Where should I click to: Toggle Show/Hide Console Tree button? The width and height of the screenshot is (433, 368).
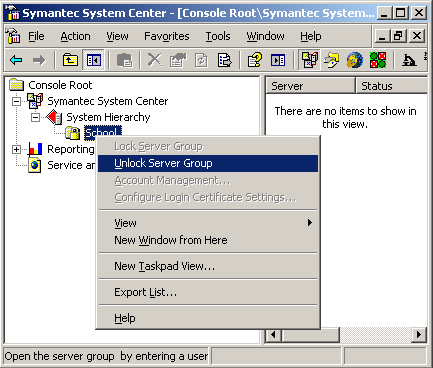coord(93,60)
